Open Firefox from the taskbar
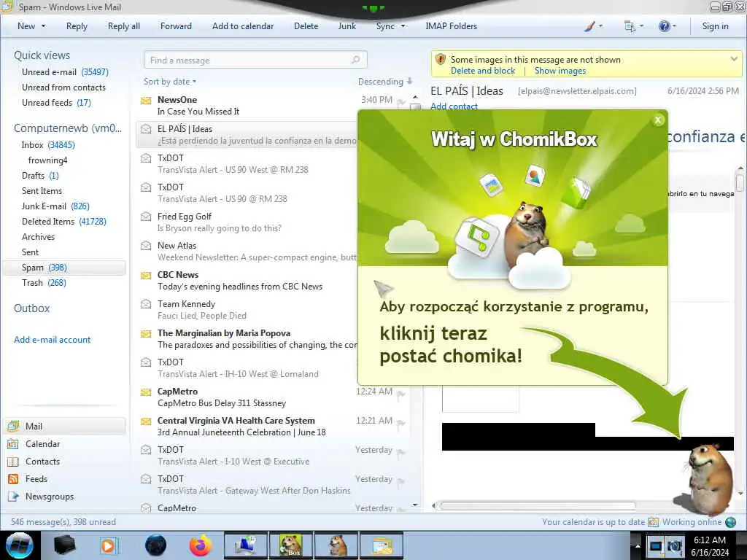This screenshot has height=560, width=747. click(201, 545)
